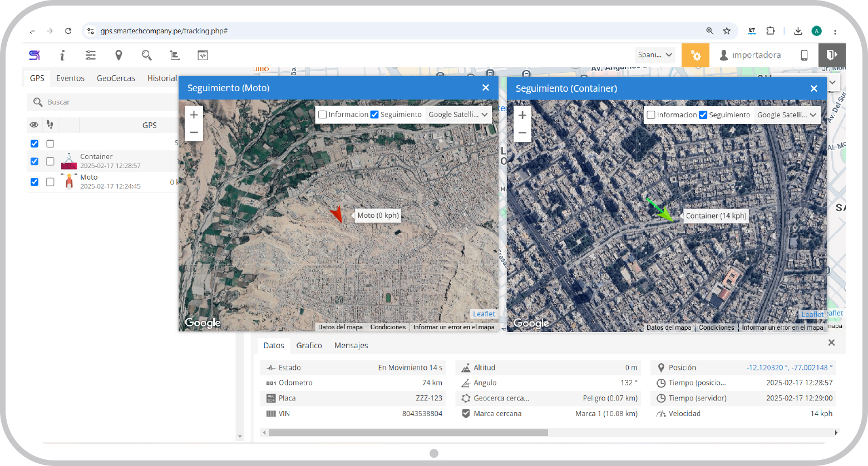The height and width of the screenshot is (466, 868).
Task: Open Google Satellite dropdown in Container window
Action: click(x=786, y=115)
